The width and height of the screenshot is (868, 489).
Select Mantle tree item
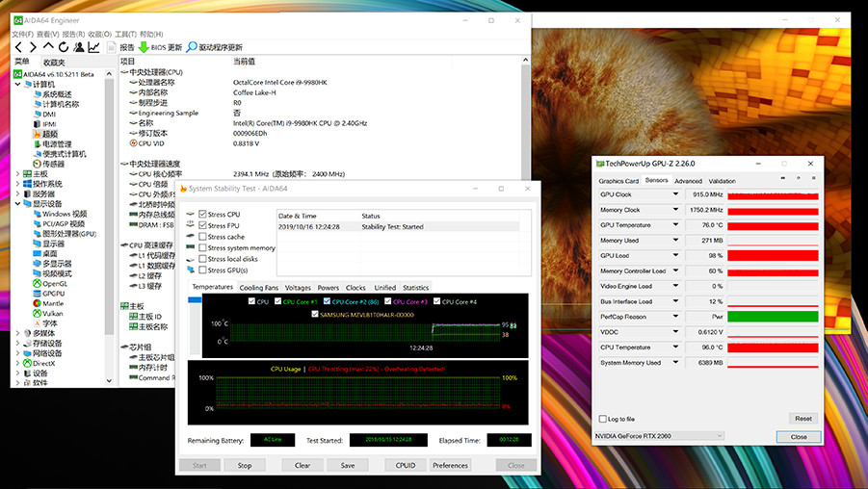pos(53,303)
